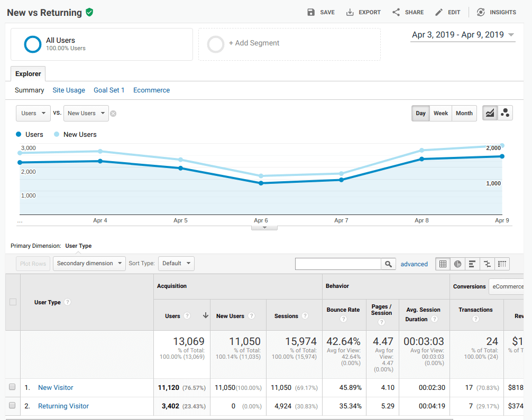Open the Ecommerce tab
This screenshot has height=420, width=532.
pyautogui.click(x=151, y=90)
